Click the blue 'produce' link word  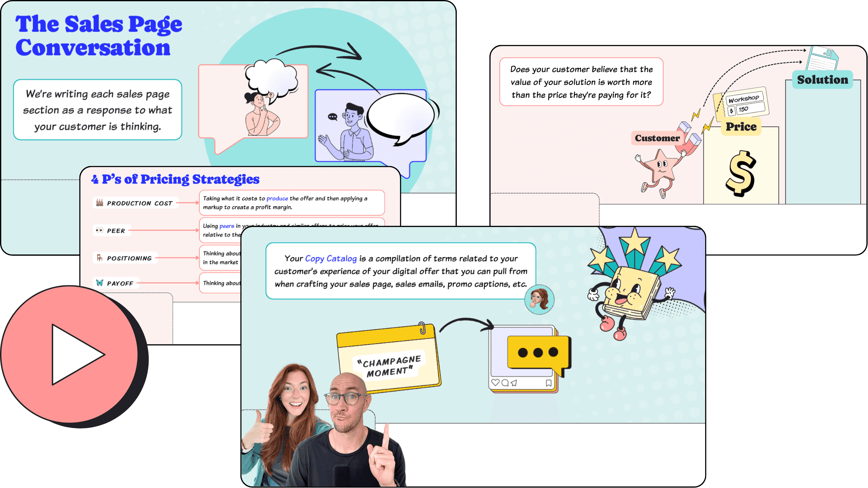(x=277, y=198)
